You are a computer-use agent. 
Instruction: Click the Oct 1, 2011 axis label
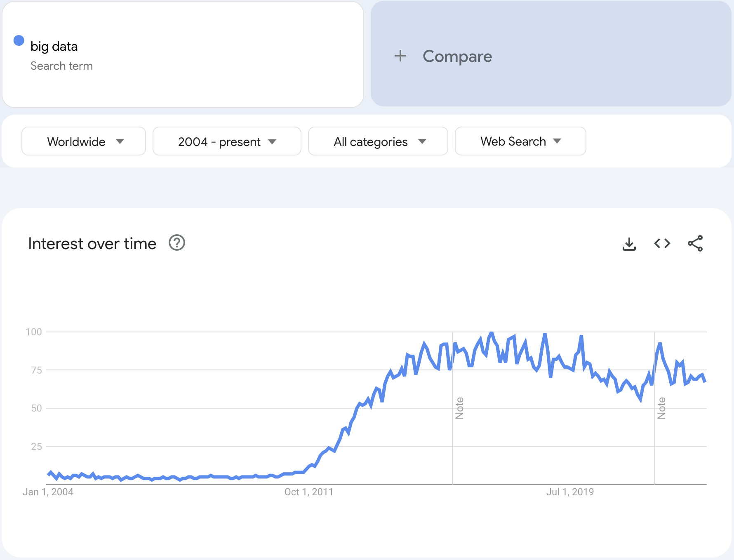(308, 492)
